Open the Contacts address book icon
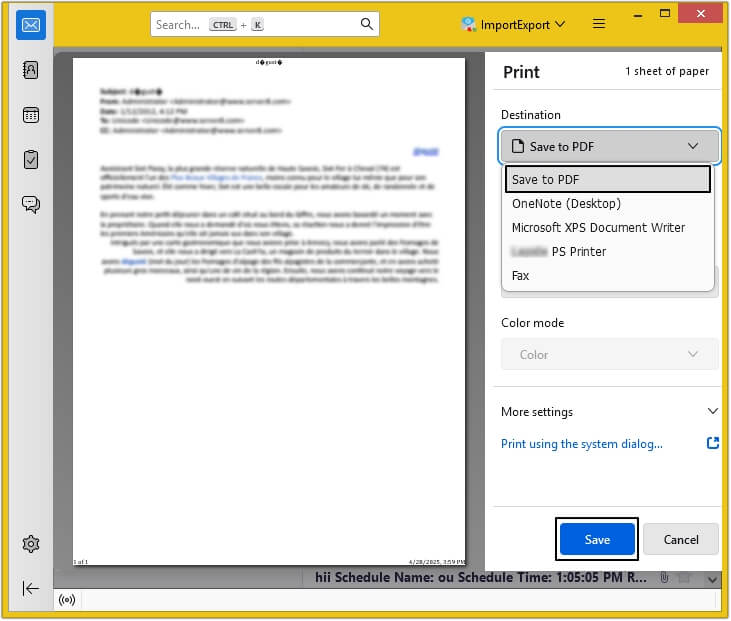Image resolution: width=731 pixels, height=621 pixels. pos(31,70)
